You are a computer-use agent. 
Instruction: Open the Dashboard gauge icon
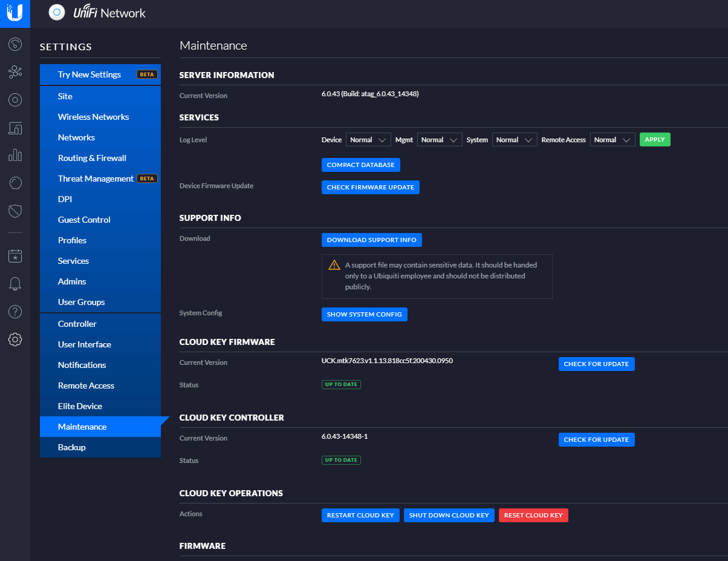coord(15,44)
